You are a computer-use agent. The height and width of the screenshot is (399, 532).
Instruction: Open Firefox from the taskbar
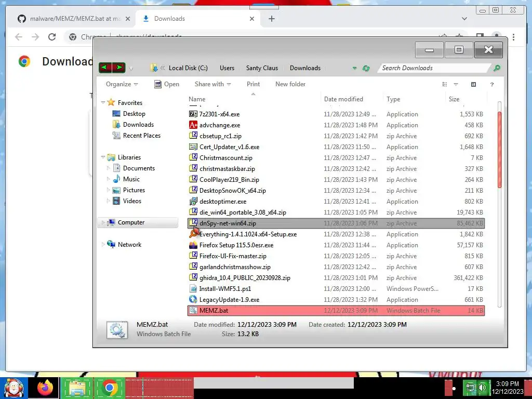click(45, 388)
